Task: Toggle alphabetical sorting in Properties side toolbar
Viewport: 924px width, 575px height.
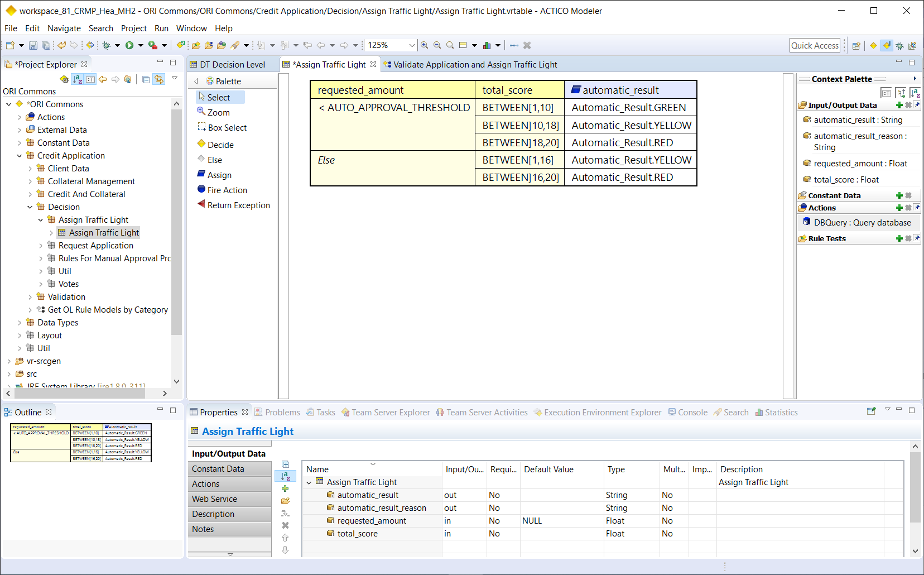Action: pyautogui.click(x=285, y=476)
